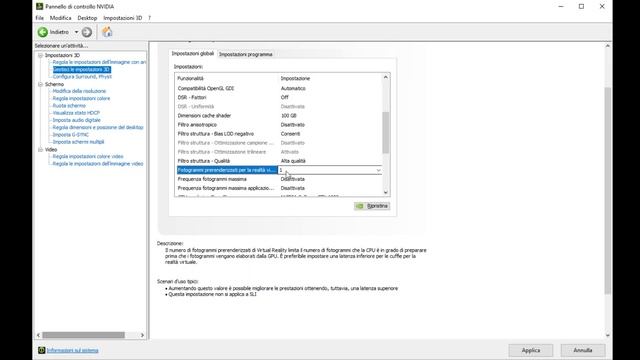Select Regola impostazioni colore video item
The image size is (640, 360).
tap(88, 156)
